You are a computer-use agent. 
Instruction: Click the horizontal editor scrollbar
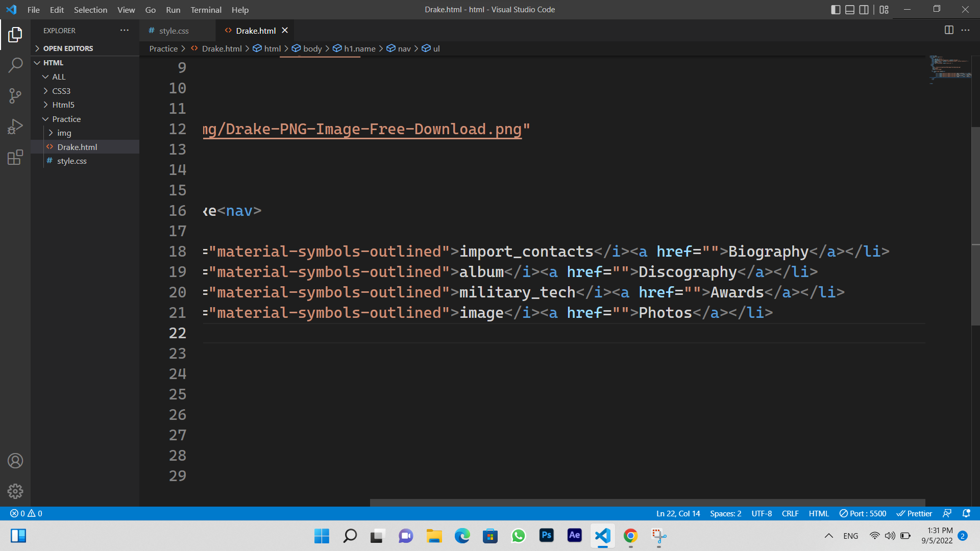point(647,503)
